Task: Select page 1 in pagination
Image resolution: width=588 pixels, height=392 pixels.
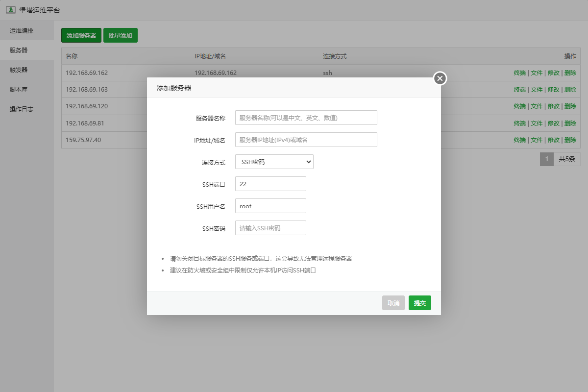Action: [x=546, y=159]
